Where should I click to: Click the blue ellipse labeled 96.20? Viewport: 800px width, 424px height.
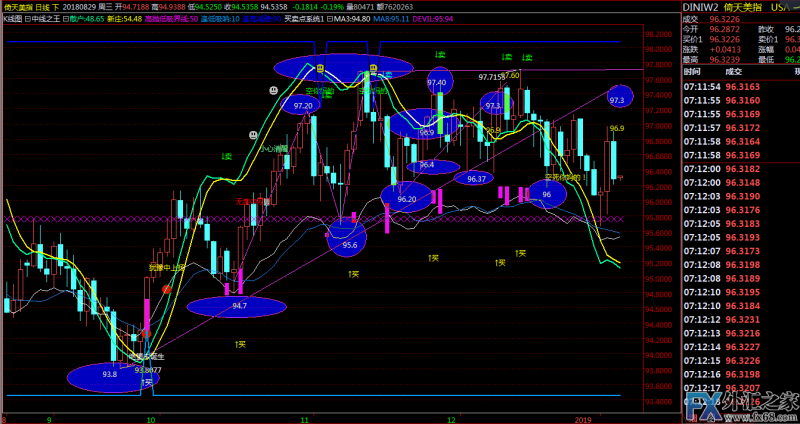[x=406, y=197]
